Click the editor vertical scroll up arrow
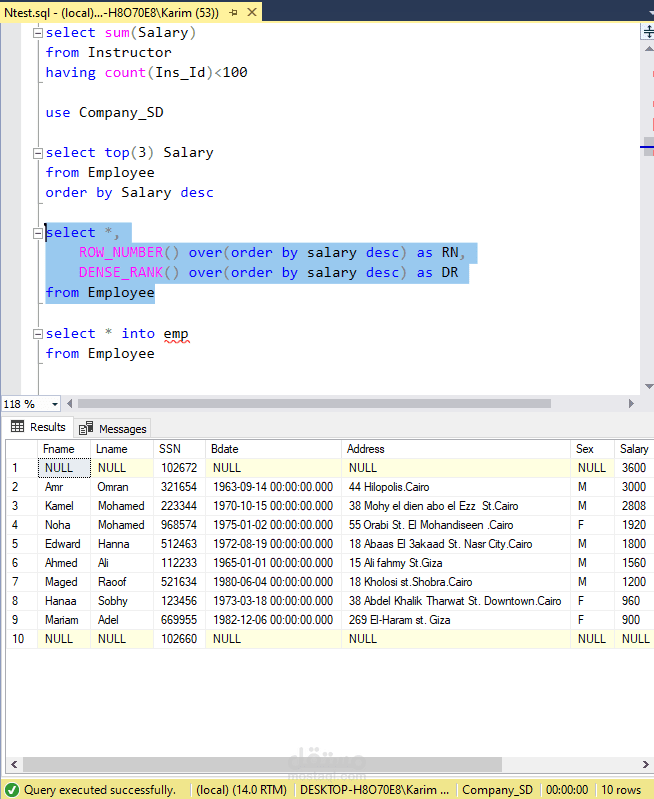The image size is (654, 799). click(648, 49)
